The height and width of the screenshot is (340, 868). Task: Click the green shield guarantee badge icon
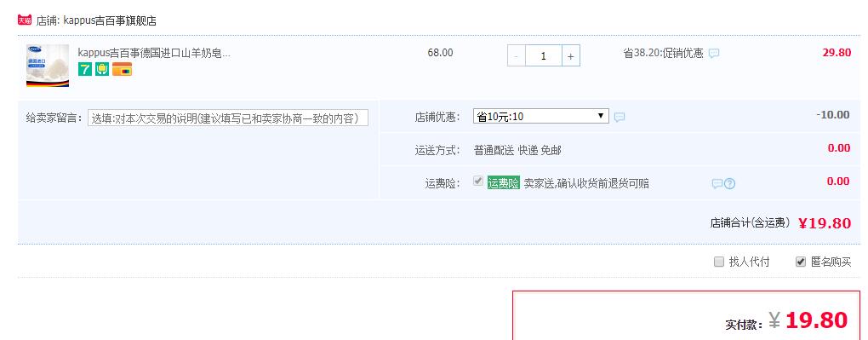pos(102,69)
